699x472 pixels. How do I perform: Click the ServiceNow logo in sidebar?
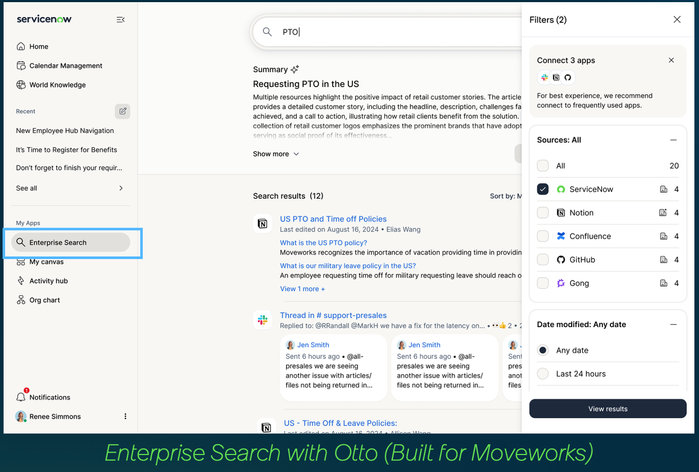tap(44, 19)
